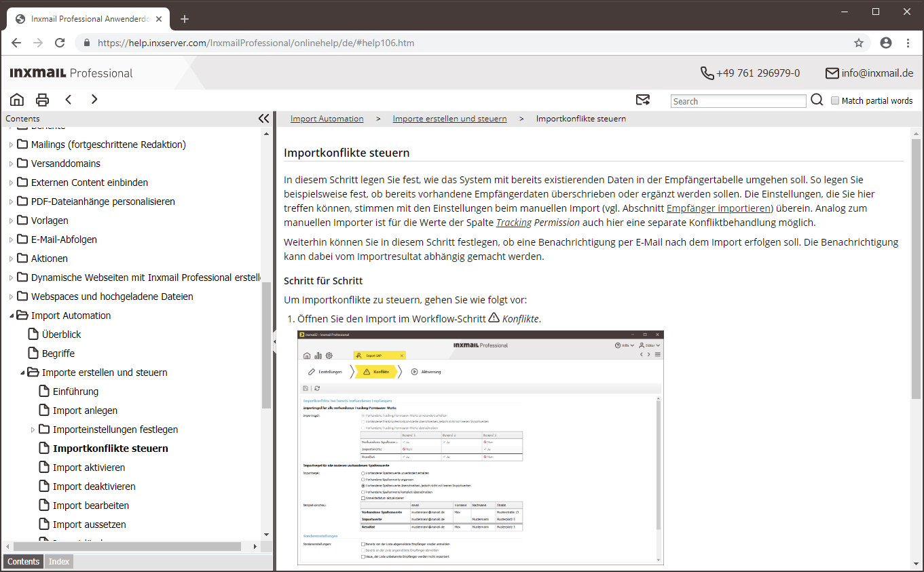Viewport: 924px width, 572px height.
Task: Open Importe erstellen und steuern breadcrumb
Action: coord(449,119)
